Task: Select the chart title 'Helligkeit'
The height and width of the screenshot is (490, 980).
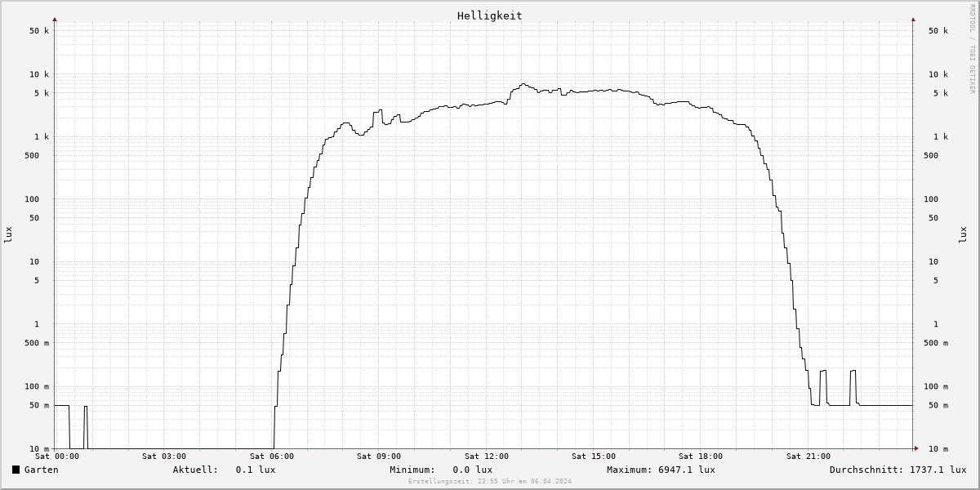Action: click(490, 16)
